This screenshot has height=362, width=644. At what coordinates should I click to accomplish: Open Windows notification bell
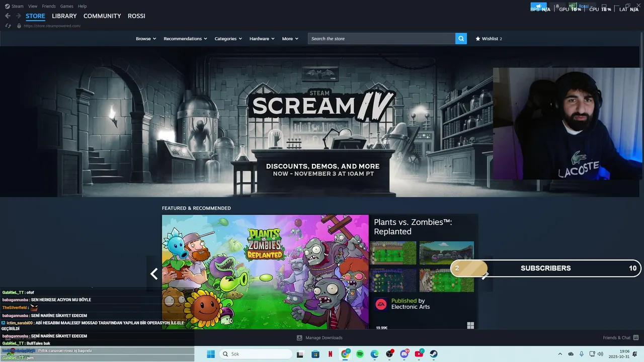pos(635,354)
